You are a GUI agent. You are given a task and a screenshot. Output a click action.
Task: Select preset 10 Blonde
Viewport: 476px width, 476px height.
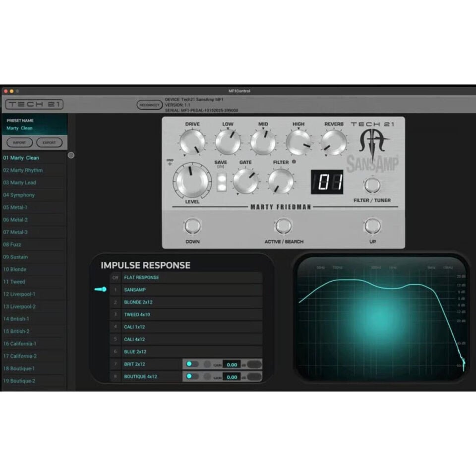[x=34, y=269]
